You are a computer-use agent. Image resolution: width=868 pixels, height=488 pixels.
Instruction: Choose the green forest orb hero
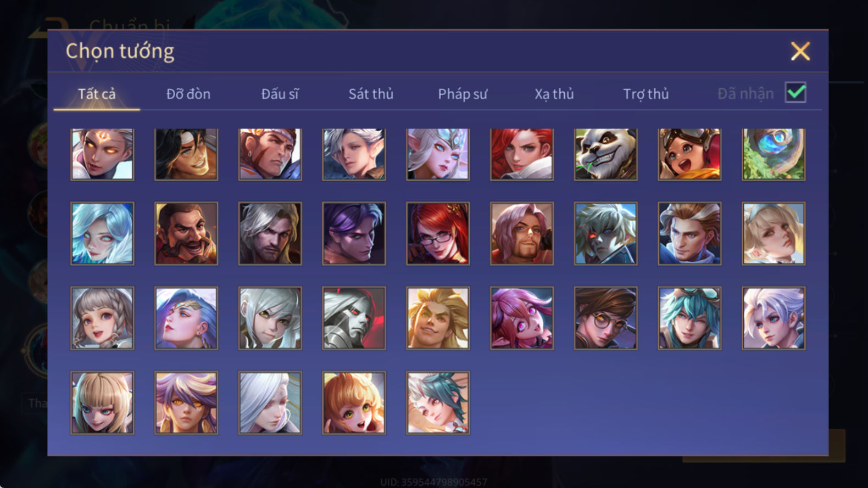[774, 154]
